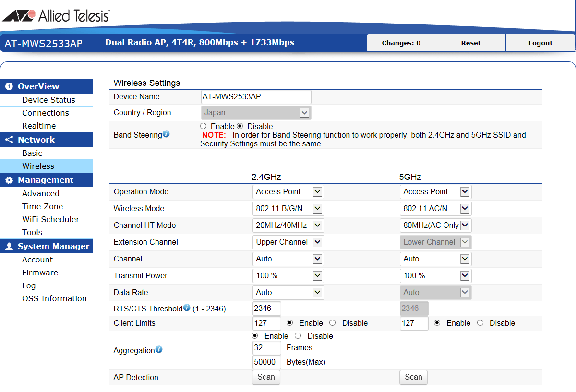This screenshot has width=576, height=392.
Task: Click the Changes: 0 button
Action: click(401, 43)
